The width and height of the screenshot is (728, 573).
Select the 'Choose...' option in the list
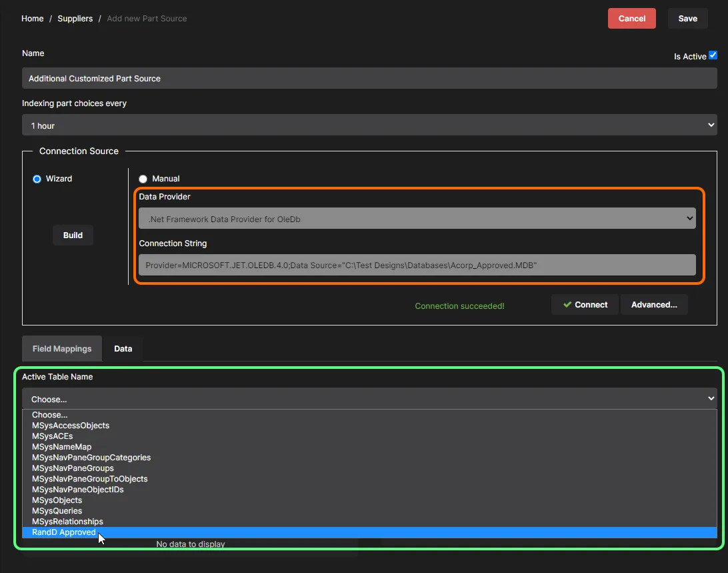pos(369,415)
